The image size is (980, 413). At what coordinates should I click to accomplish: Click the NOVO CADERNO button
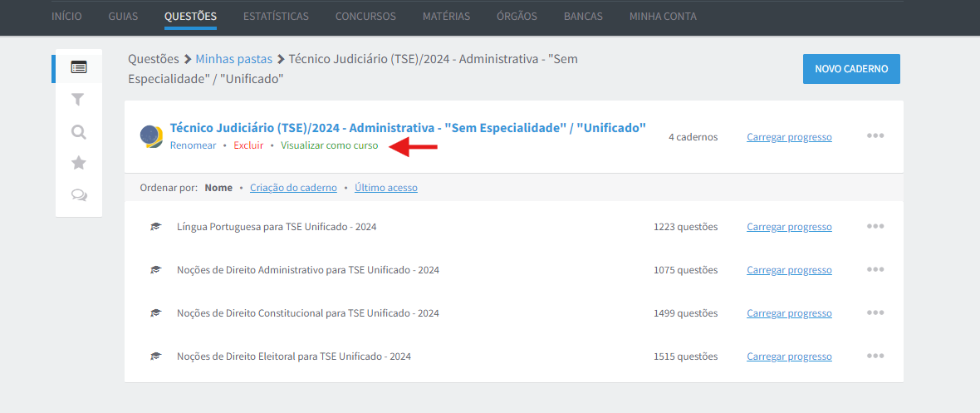tap(851, 69)
